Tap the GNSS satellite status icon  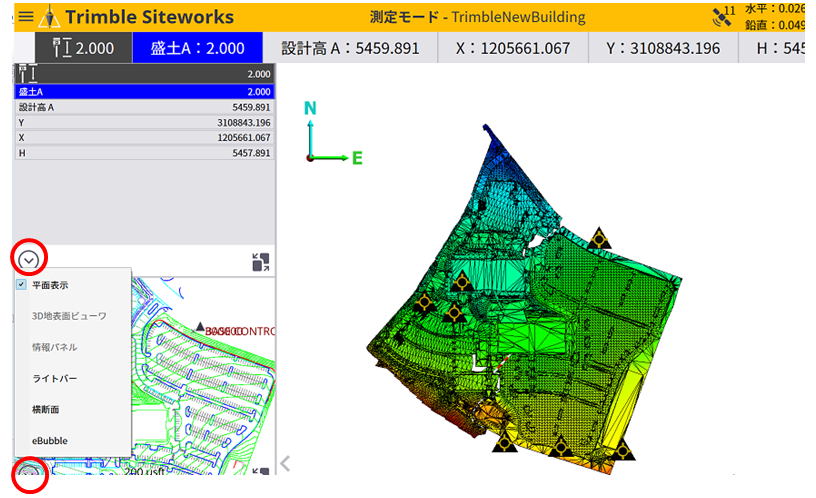click(x=721, y=17)
